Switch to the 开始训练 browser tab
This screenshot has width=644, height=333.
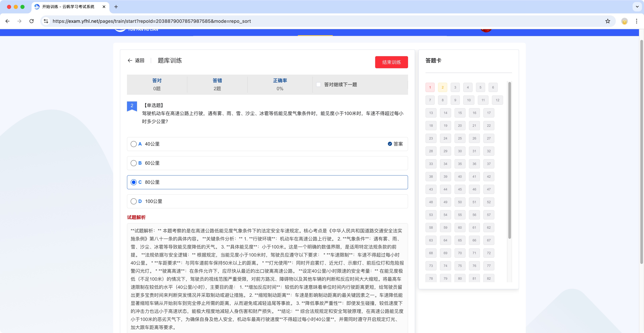(68, 7)
